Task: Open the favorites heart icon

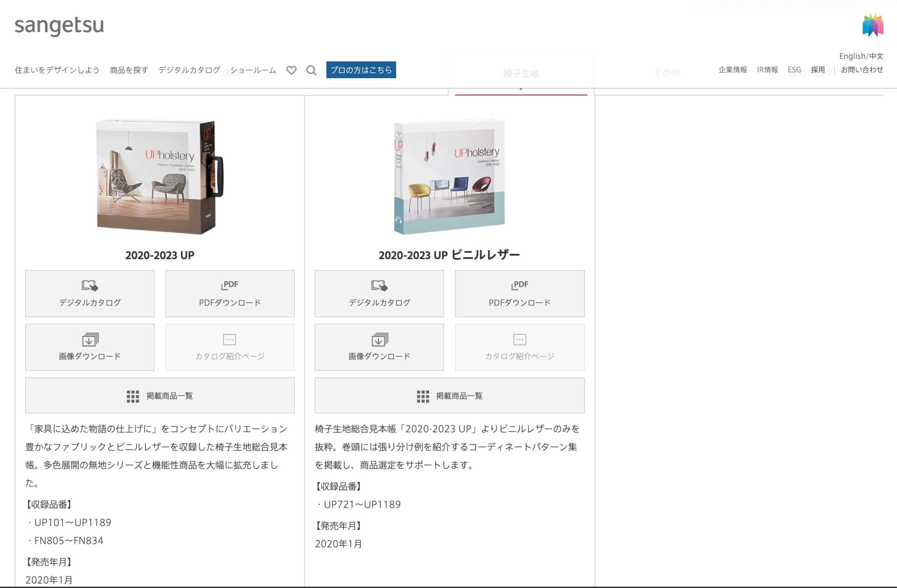Action: (x=291, y=70)
